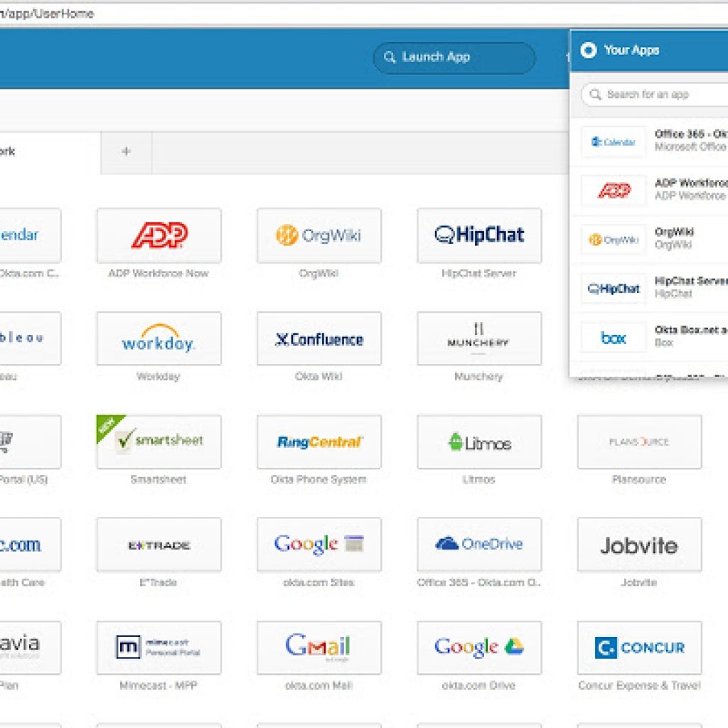Click the Launch App search box
The height and width of the screenshot is (728, 728).
(x=454, y=58)
